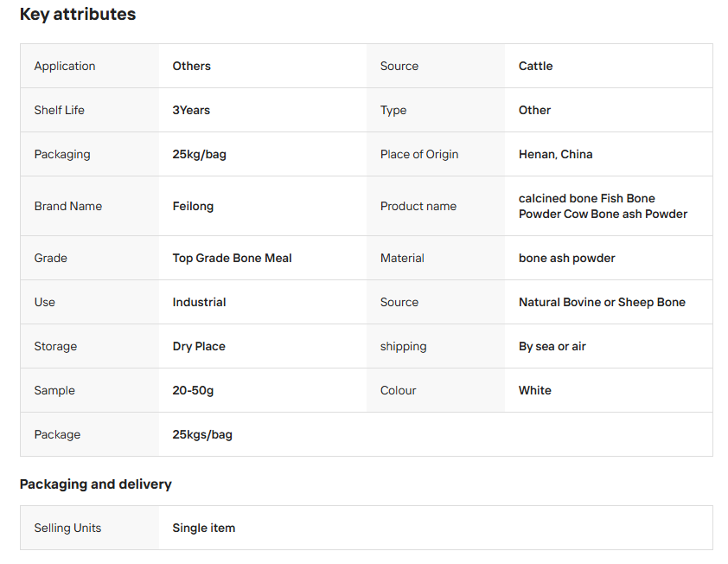Click the 20-50g sample value
728x564 pixels.
(x=193, y=391)
